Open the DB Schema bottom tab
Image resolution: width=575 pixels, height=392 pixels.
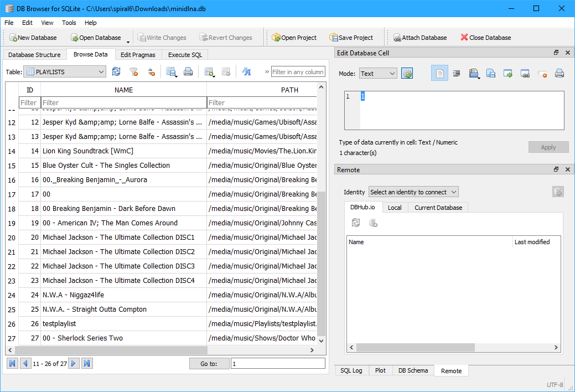coord(413,370)
